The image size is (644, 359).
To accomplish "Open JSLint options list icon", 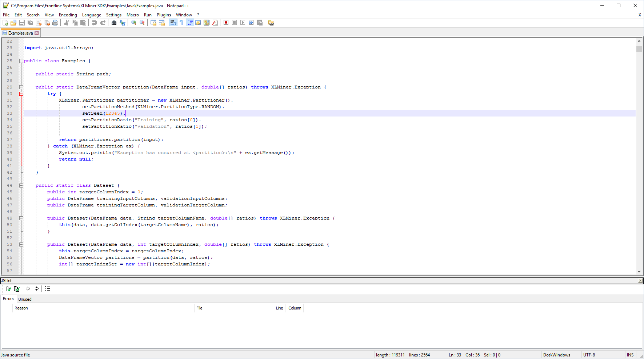I will [x=47, y=289].
